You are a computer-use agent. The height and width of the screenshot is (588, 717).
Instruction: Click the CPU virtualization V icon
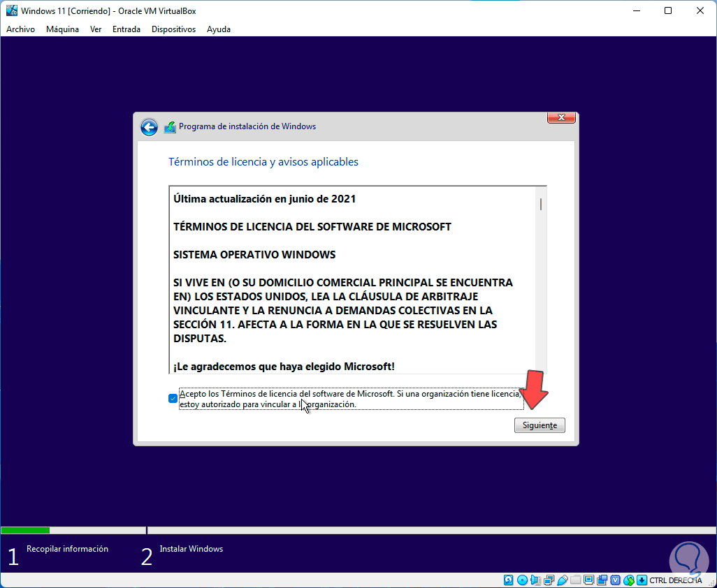point(616,580)
